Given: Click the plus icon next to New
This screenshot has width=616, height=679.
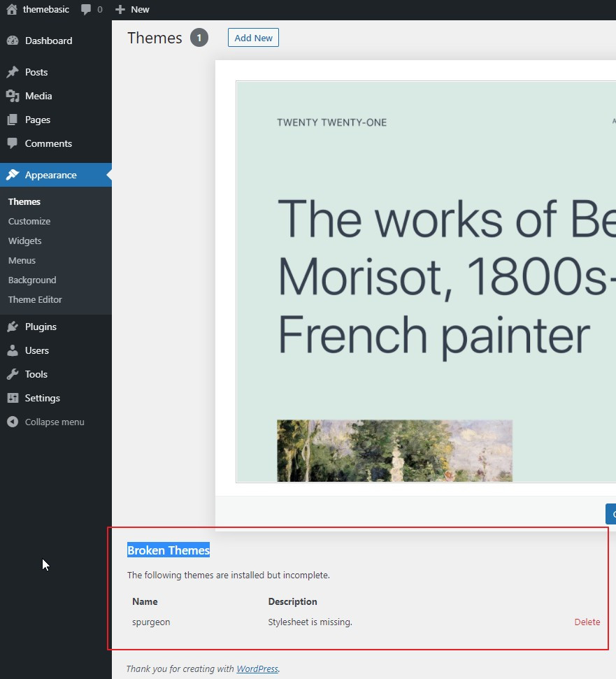Looking at the screenshot, I should pyautogui.click(x=120, y=10).
